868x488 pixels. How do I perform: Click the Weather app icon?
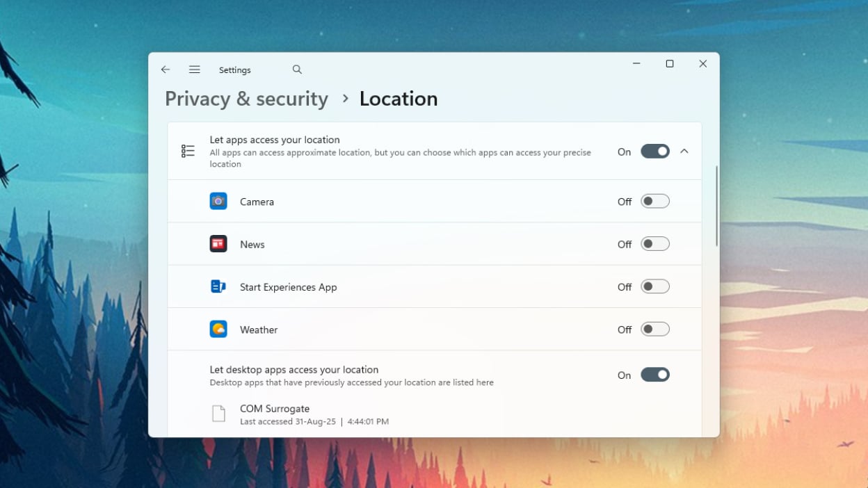coord(218,329)
